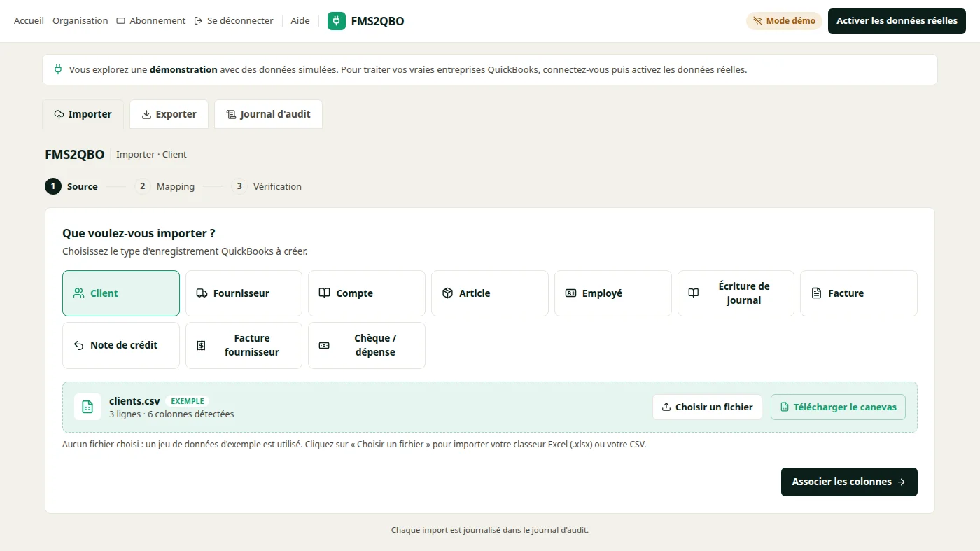Click the document icon on Facture card
Image resolution: width=980 pixels, height=551 pixels.
[x=816, y=293]
